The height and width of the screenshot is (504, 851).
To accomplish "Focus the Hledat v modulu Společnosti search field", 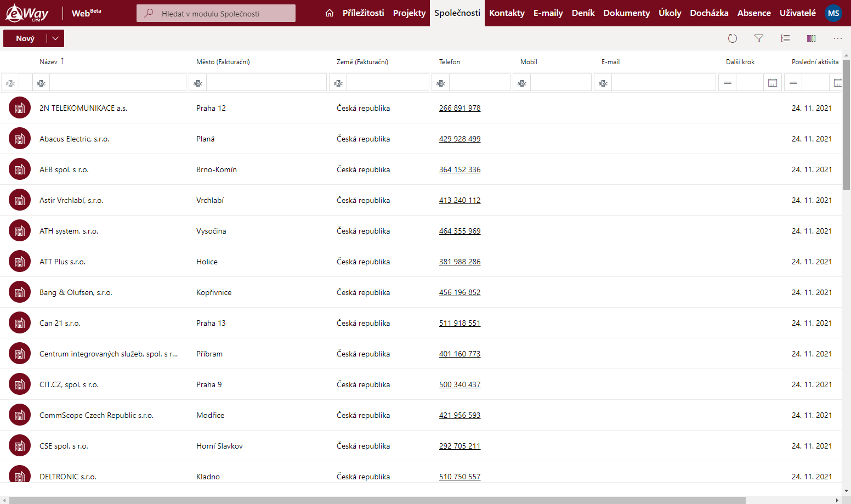I will 216,13.
